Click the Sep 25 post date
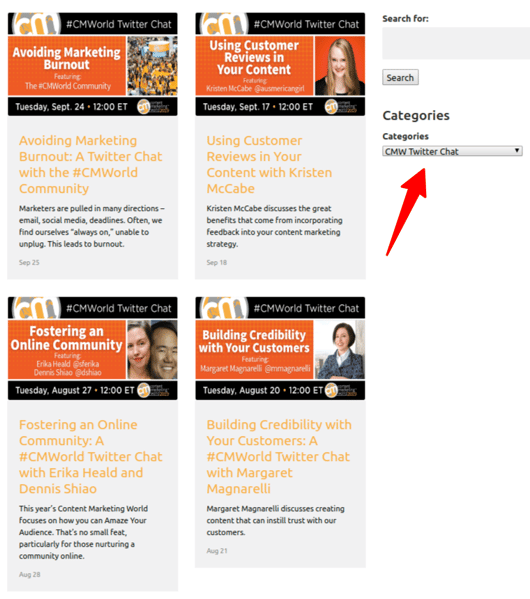530x599 pixels. click(29, 262)
